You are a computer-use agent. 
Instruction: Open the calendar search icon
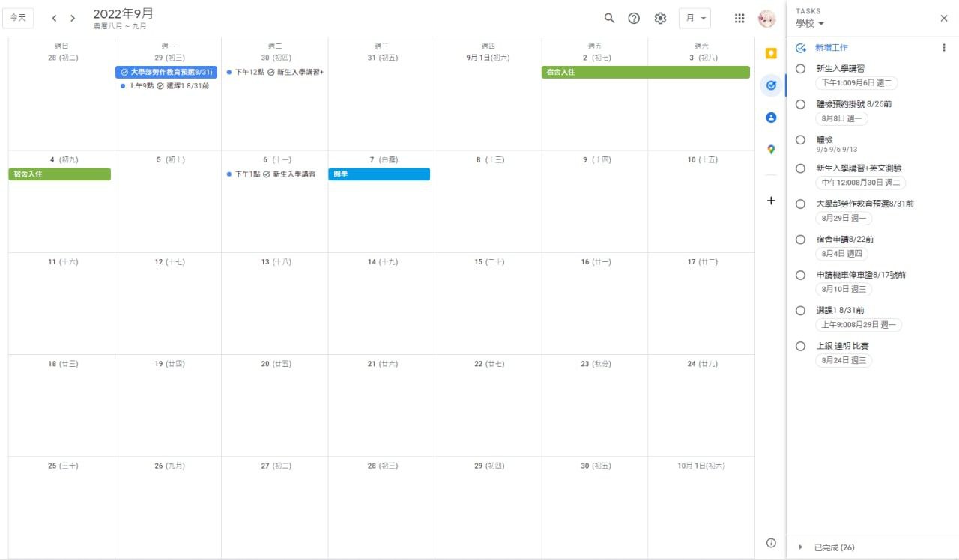[609, 18]
